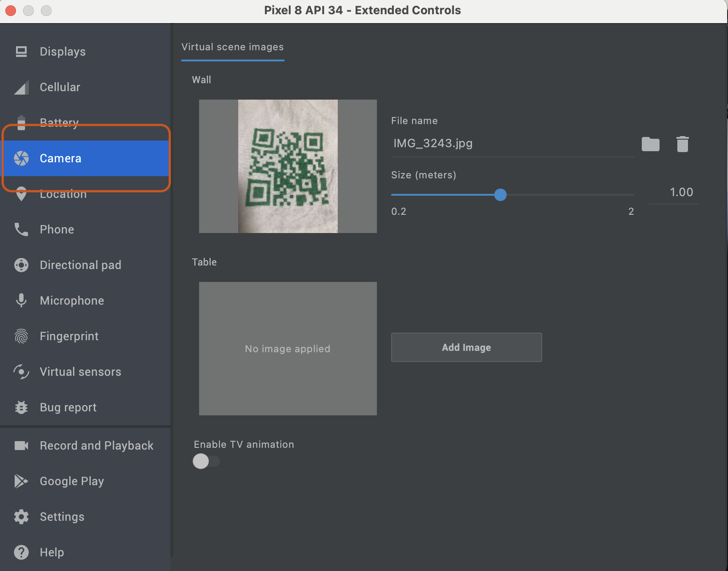Switch to the Virtual scene images tab
The image size is (728, 571).
232,47
